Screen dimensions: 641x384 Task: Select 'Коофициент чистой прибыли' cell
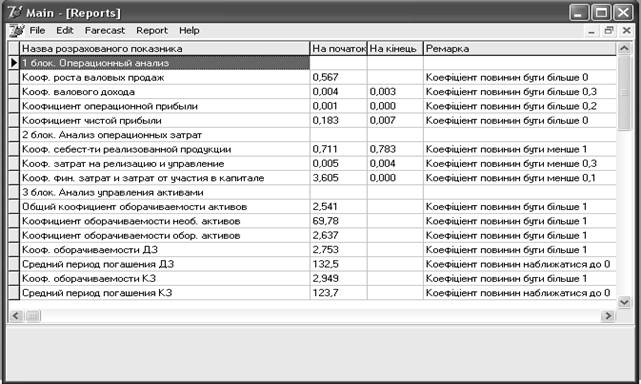165,120
